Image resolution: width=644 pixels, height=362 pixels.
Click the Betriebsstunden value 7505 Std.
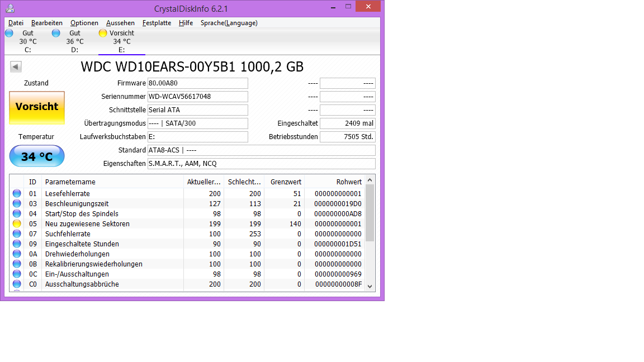click(348, 137)
